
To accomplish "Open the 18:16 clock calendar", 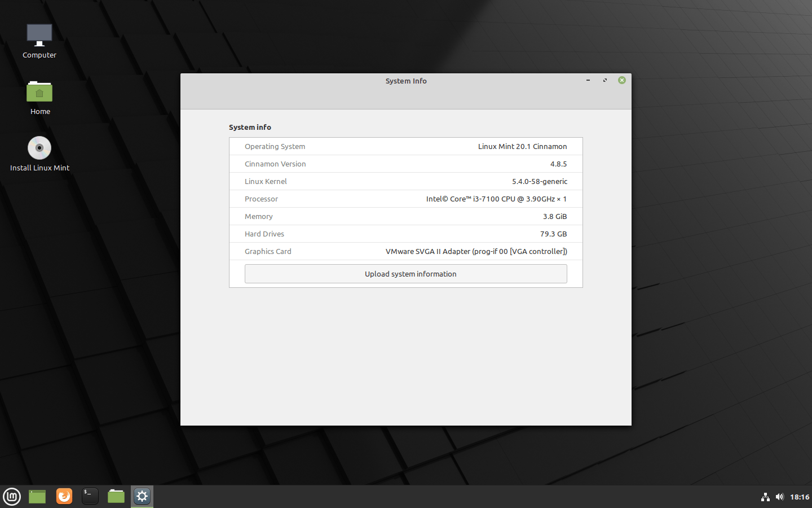I will (800, 497).
